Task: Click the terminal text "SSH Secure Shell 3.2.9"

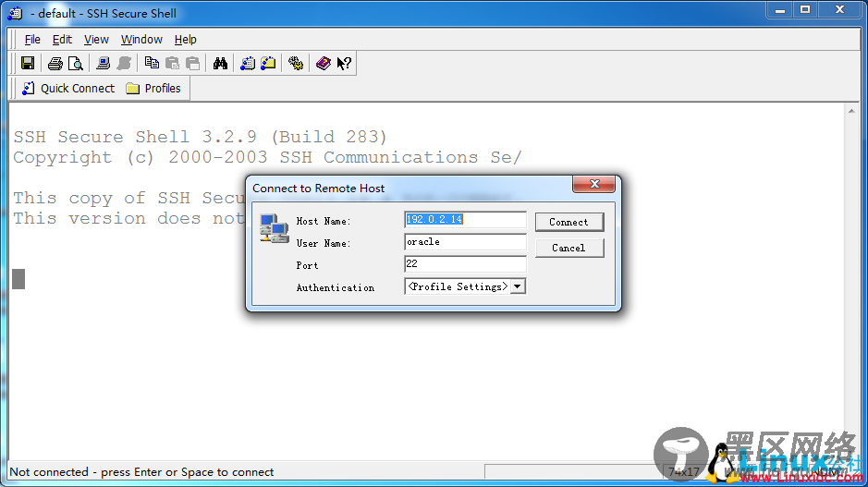Action: [135, 137]
